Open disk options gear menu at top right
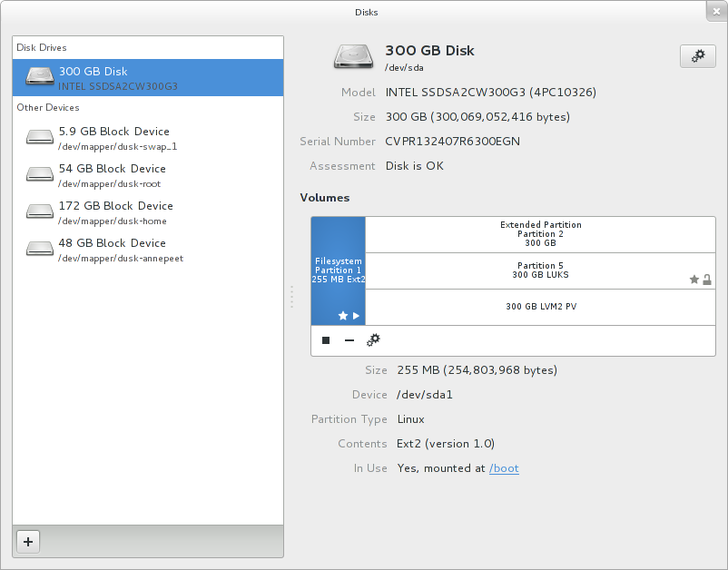Screen dimensions: 728x570 pyautogui.click(x=697, y=56)
